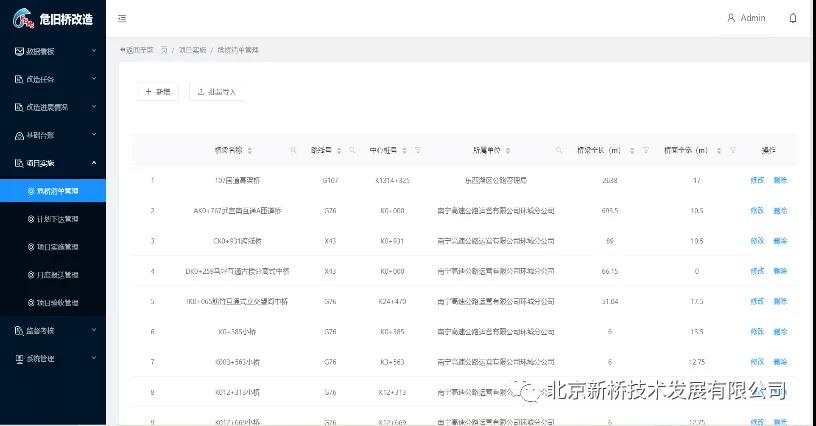Image resolution: width=816 pixels, height=426 pixels.
Task: Collapse sidebar with the menu fold icon
Action: [122, 18]
